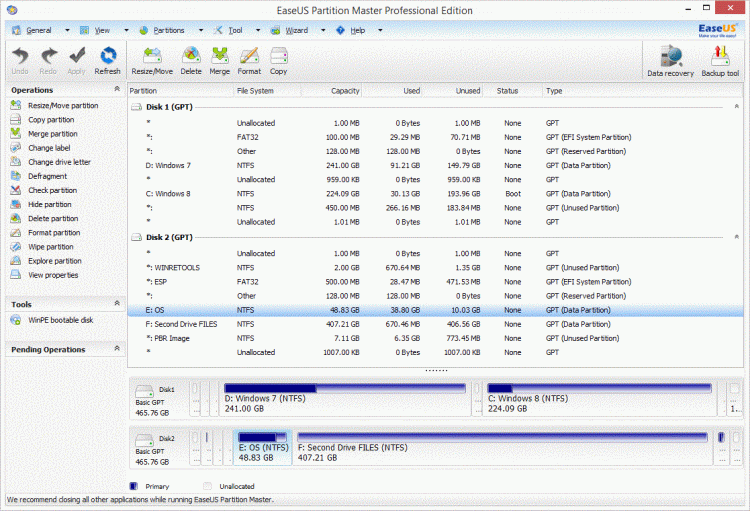Screen dimensions: 750x511
Task: Select the Resize/Move toolbar icon
Action: coord(152,61)
